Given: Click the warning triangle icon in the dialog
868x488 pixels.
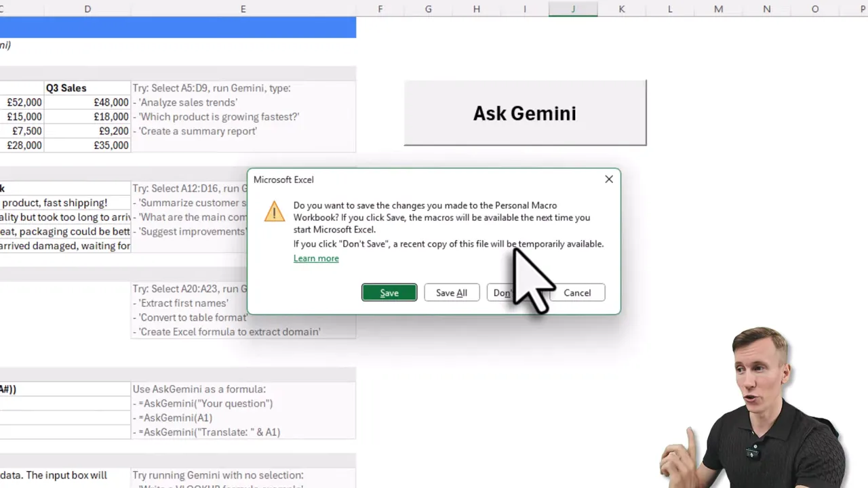Looking at the screenshot, I should pyautogui.click(x=274, y=211).
